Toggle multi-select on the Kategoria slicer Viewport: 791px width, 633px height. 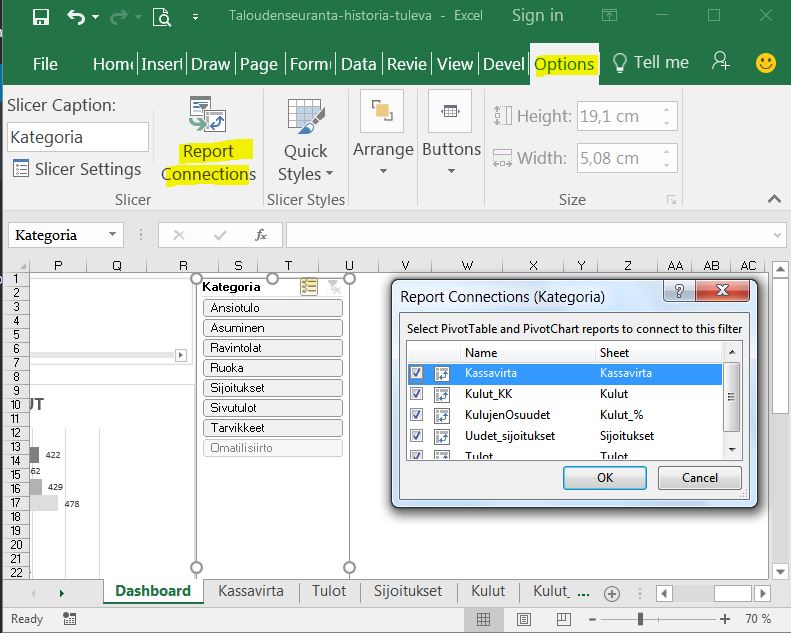[309, 287]
